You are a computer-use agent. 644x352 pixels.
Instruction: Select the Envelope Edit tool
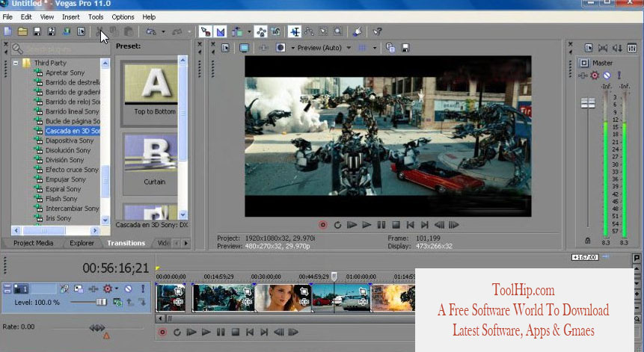tap(309, 31)
